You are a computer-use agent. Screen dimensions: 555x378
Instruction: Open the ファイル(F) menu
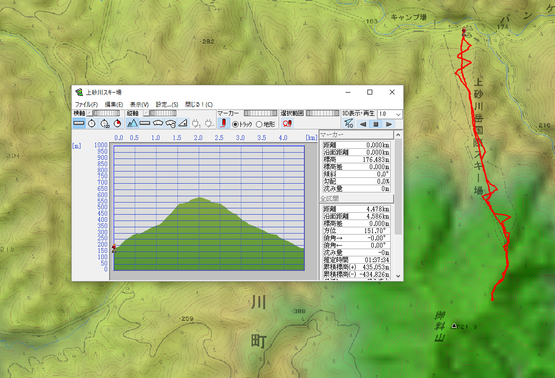86,104
